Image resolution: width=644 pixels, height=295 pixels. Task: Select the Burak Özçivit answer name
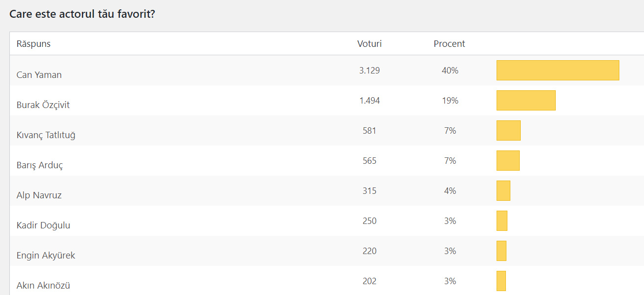click(x=43, y=105)
